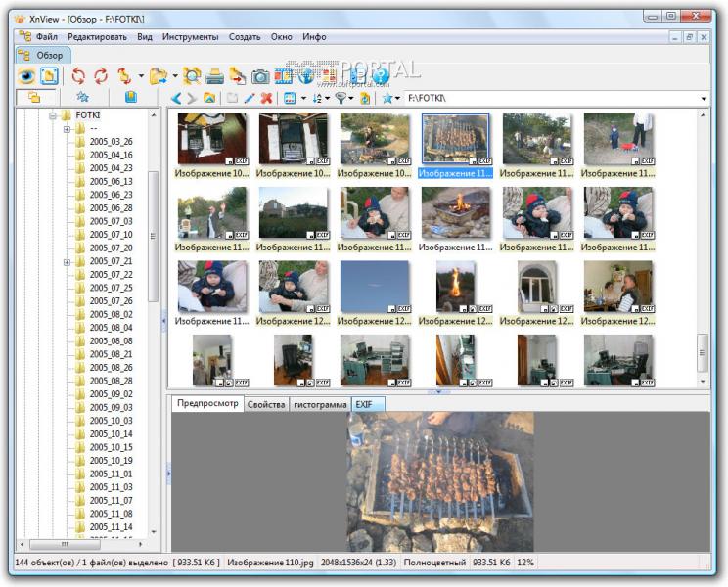Open the Инструменты menu
The height and width of the screenshot is (587, 728).
190,36
